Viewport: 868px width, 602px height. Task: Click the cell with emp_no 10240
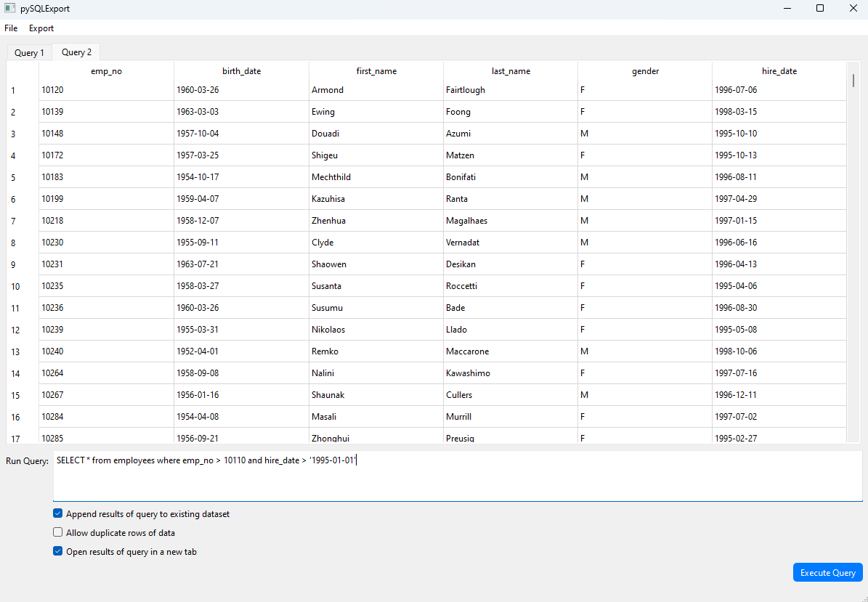(x=106, y=351)
